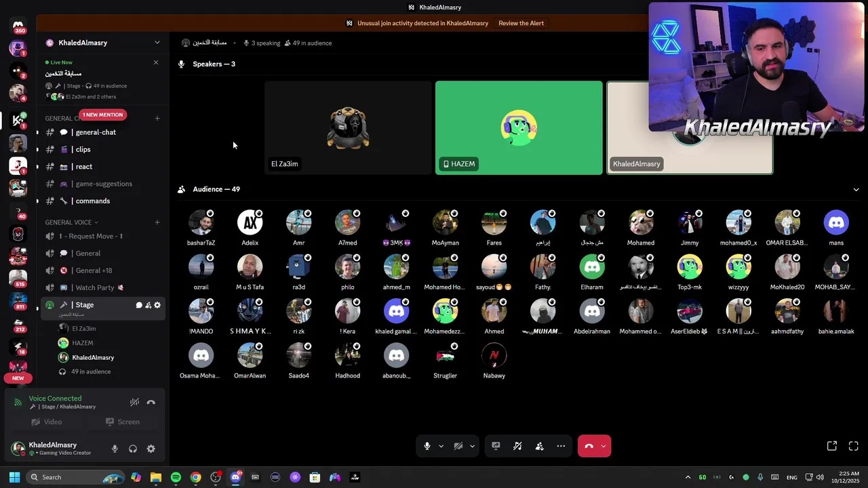Click El Za3im in Stage channel member list
The image size is (868, 488).
tap(84, 329)
